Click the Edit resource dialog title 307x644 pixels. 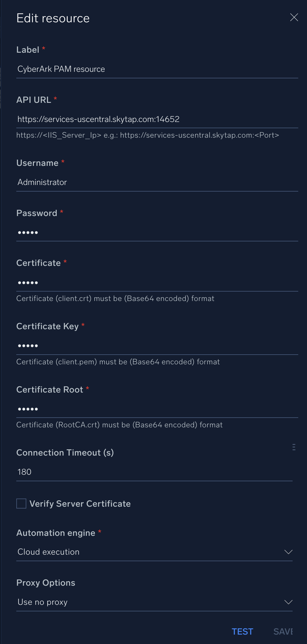[x=53, y=18]
